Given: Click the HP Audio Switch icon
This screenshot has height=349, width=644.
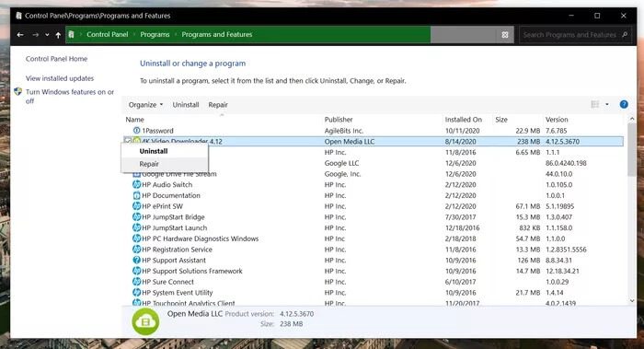Looking at the screenshot, I should coord(137,184).
